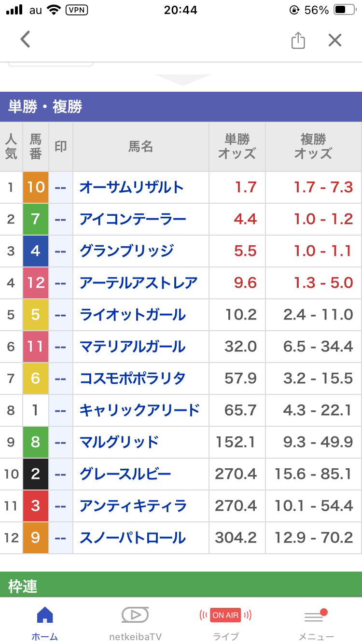Change mark for スノーパトロール row

pos(60,538)
